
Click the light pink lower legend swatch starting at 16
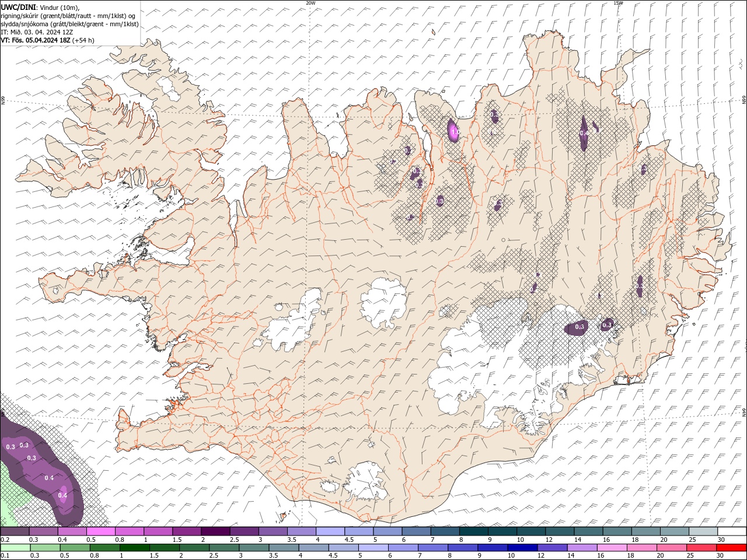point(611,548)
